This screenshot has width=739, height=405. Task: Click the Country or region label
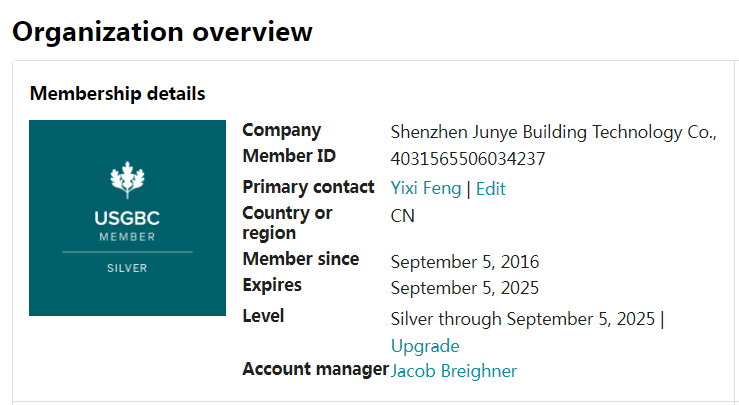pos(287,223)
